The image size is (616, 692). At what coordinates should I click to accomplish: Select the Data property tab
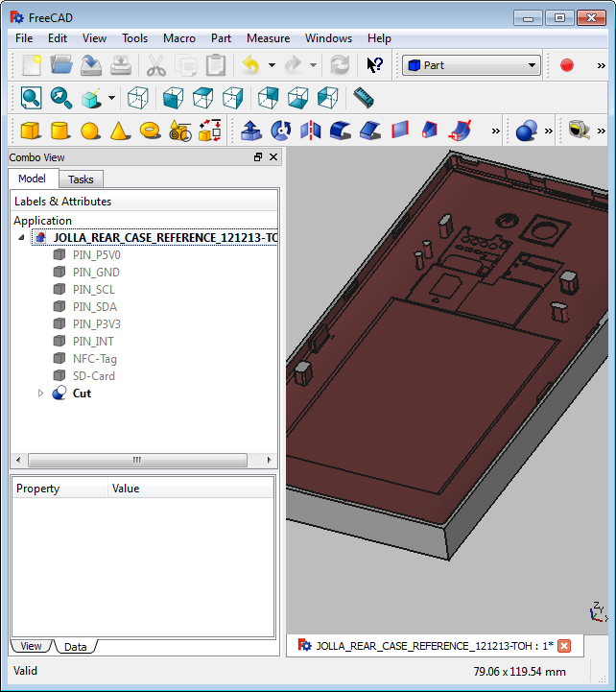(76, 647)
